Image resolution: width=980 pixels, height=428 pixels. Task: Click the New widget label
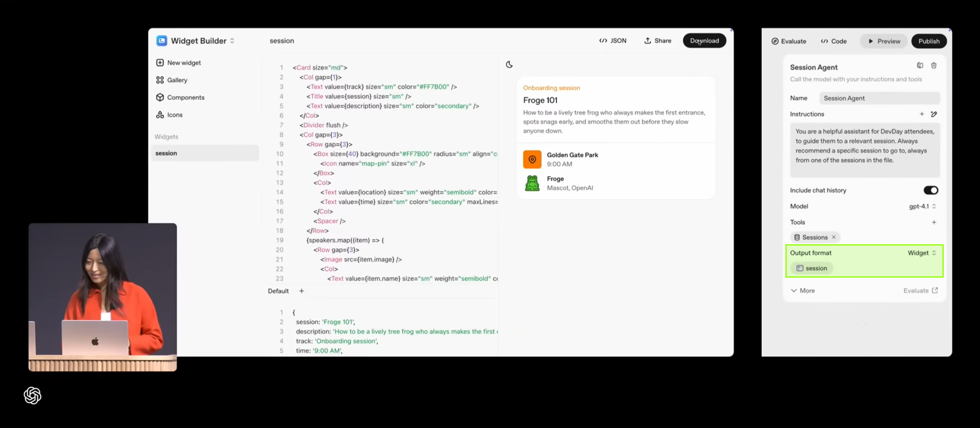click(x=184, y=62)
